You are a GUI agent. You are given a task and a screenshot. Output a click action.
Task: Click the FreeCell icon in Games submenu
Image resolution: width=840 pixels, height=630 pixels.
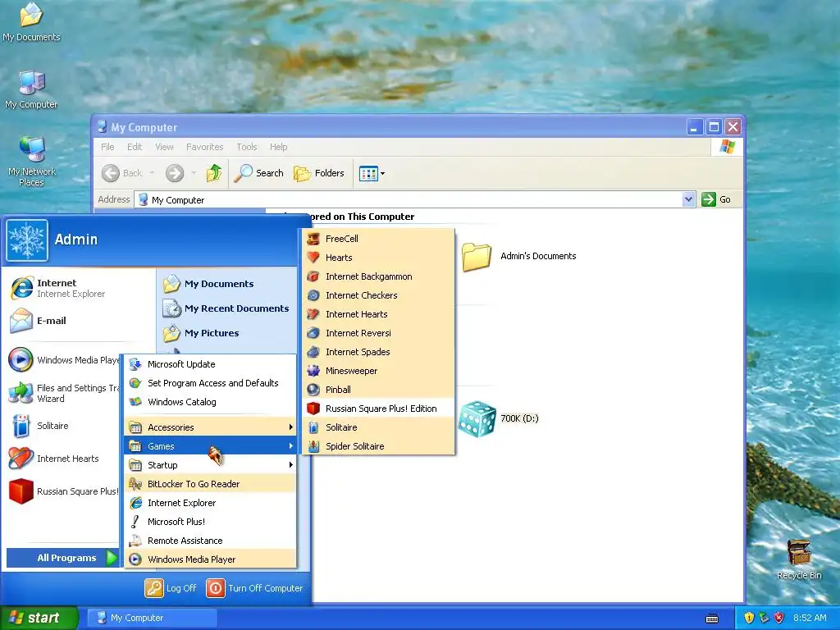pos(313,239)
